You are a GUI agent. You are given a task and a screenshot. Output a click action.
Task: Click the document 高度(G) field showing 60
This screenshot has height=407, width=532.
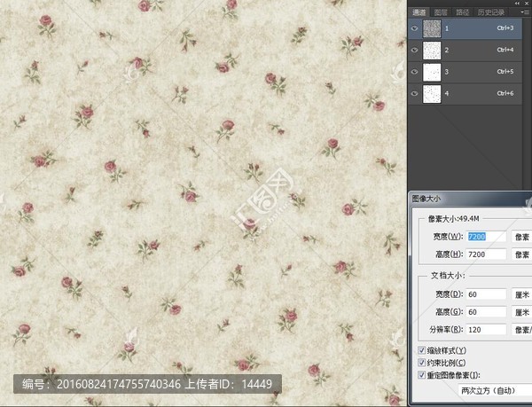click(x=486, y=312)
